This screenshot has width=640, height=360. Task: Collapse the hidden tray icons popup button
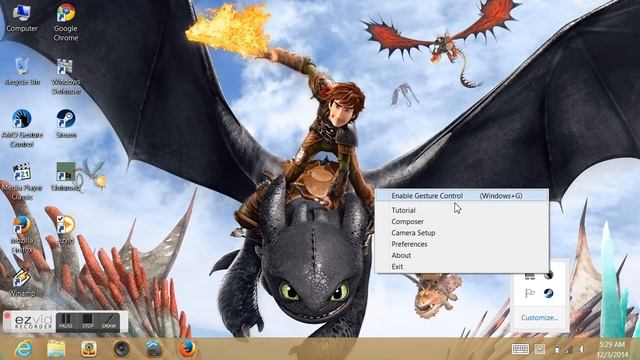tap(540, 349)
